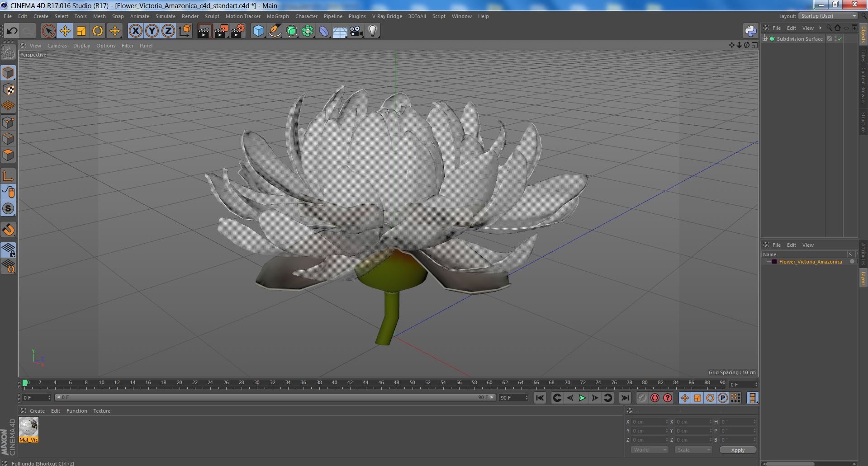Go to start of animation
The image size is (868, 466).
[x=540, y=398]
